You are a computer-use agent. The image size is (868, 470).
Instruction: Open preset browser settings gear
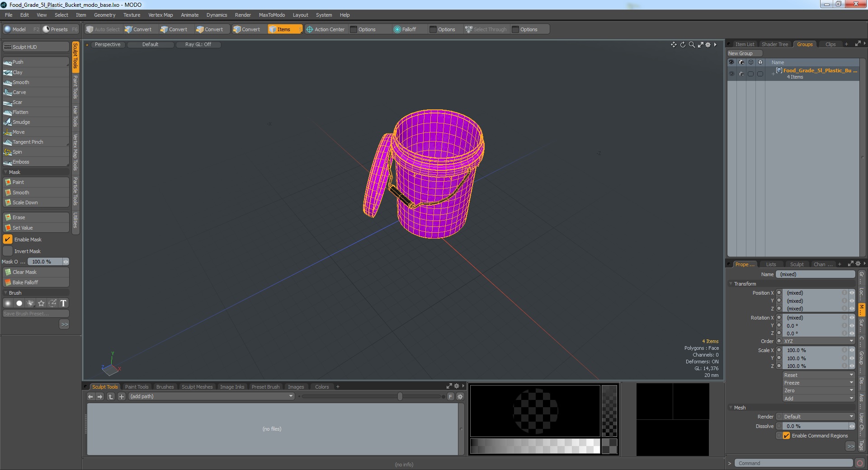[460, 397]
